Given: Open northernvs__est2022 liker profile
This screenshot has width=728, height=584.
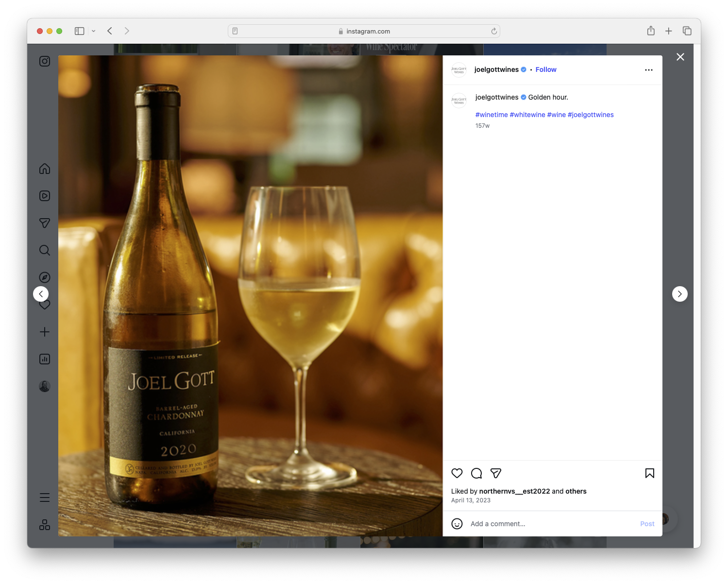Looking at the screenshot, I should pos(514,491).
